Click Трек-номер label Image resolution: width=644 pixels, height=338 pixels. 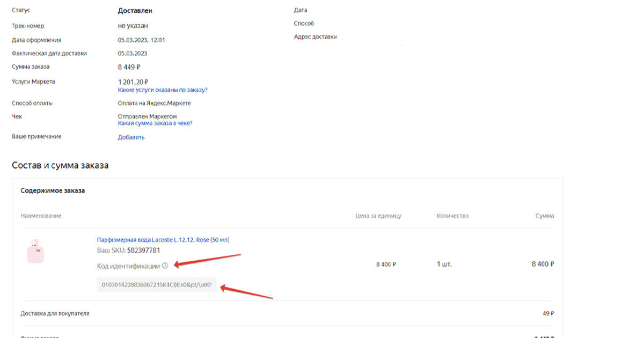tap(28, 26)
